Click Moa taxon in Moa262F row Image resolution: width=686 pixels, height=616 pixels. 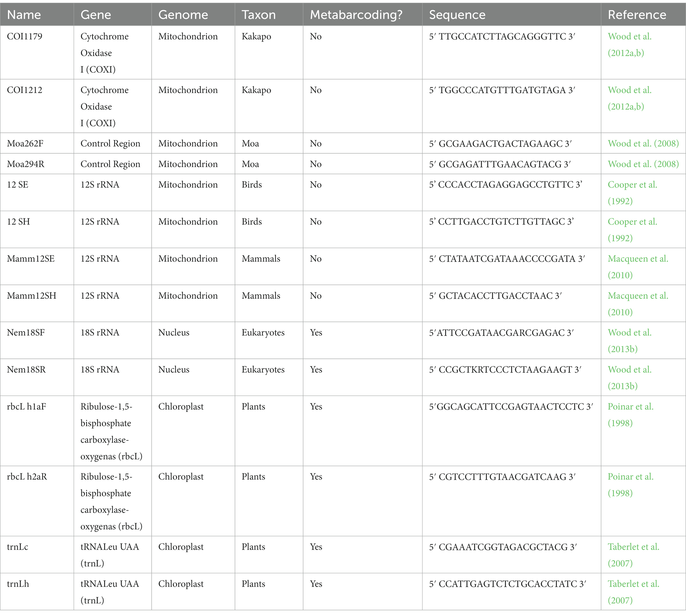pos(250,143)
